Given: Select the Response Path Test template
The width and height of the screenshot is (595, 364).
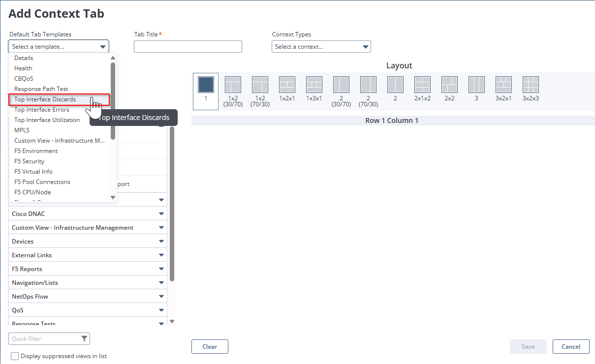Looking at the screenshot, I should click(x=41, y=89).
